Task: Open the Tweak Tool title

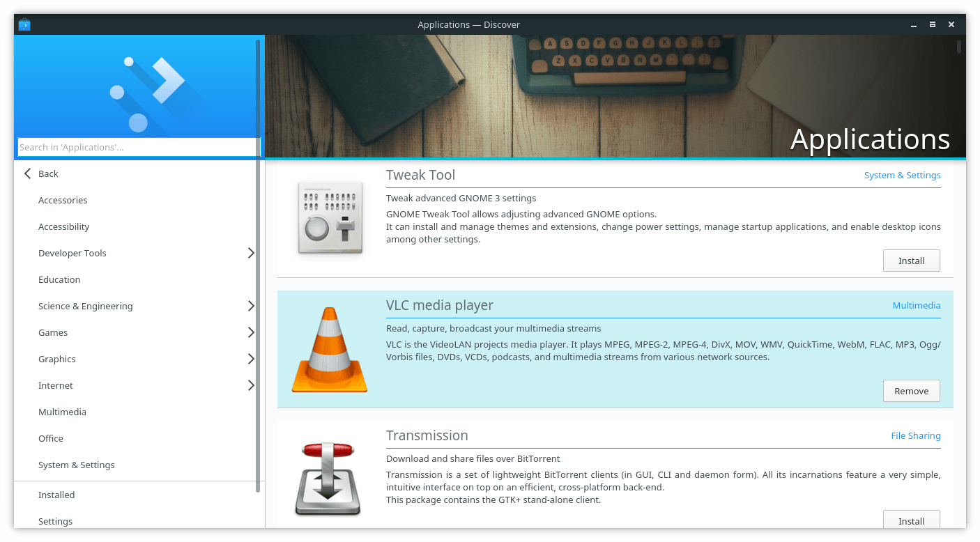Action: [420, 175]
